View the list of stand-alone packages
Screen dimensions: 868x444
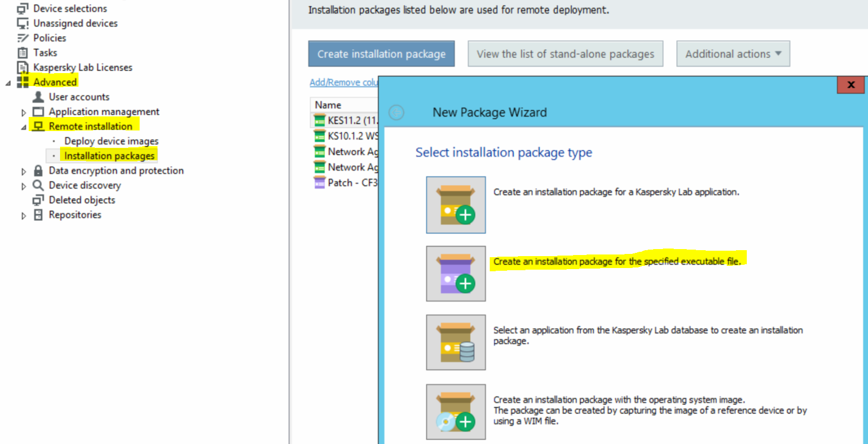(565, 54)
